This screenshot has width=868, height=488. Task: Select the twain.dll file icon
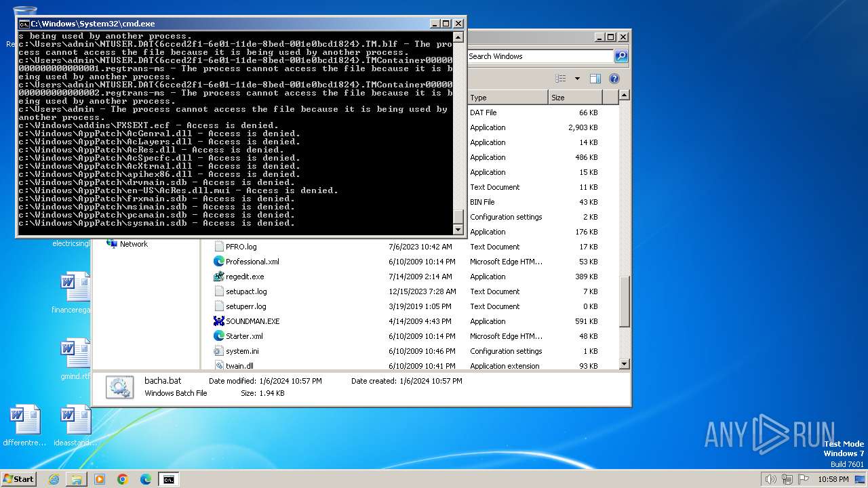219,366
